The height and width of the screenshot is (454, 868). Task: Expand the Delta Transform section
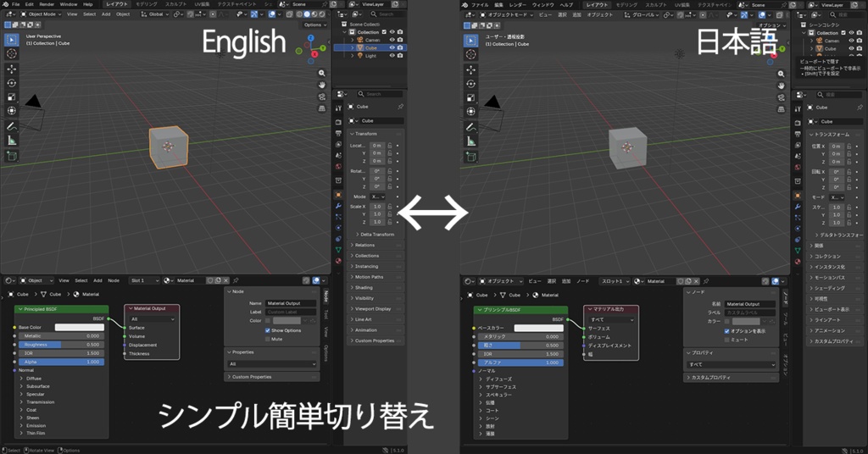click(376, 235)
